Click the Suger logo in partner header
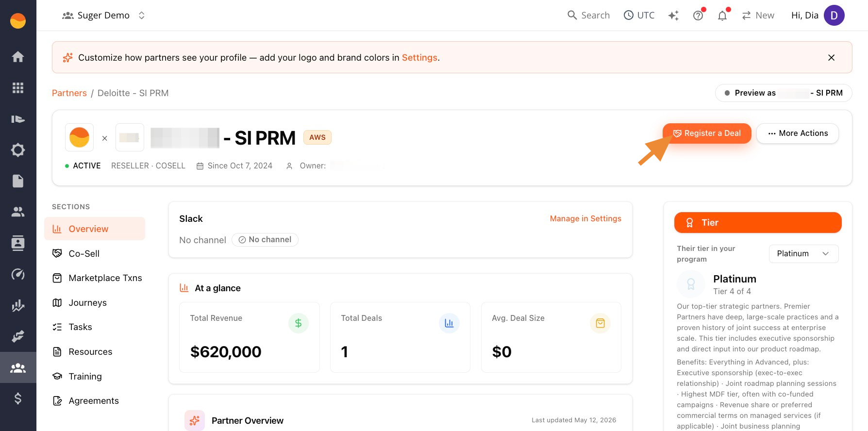 coord(80,137)
